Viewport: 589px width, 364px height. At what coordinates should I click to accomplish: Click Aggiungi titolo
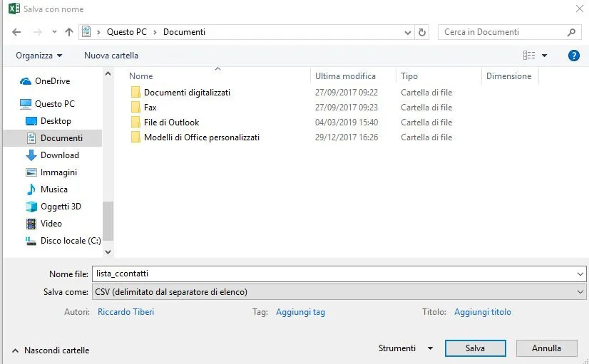click(483, 312)
